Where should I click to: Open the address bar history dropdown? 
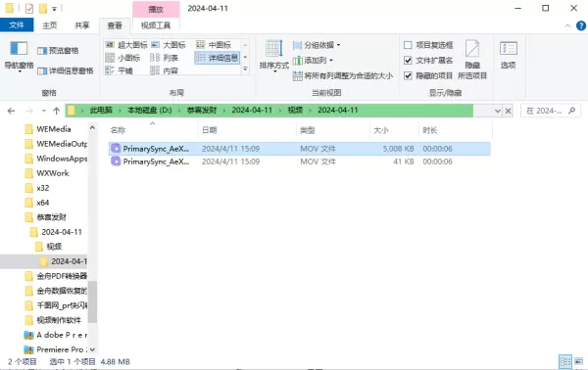point(497,111)
